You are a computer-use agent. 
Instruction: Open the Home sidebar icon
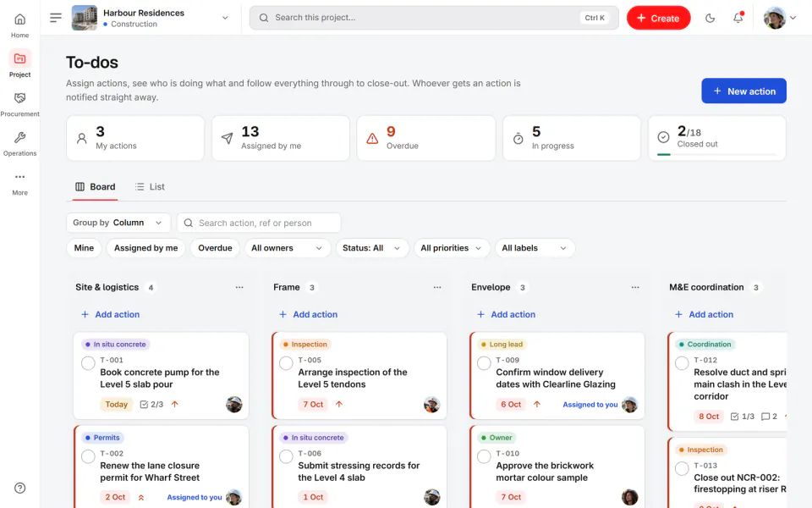[x=19, y=19]
